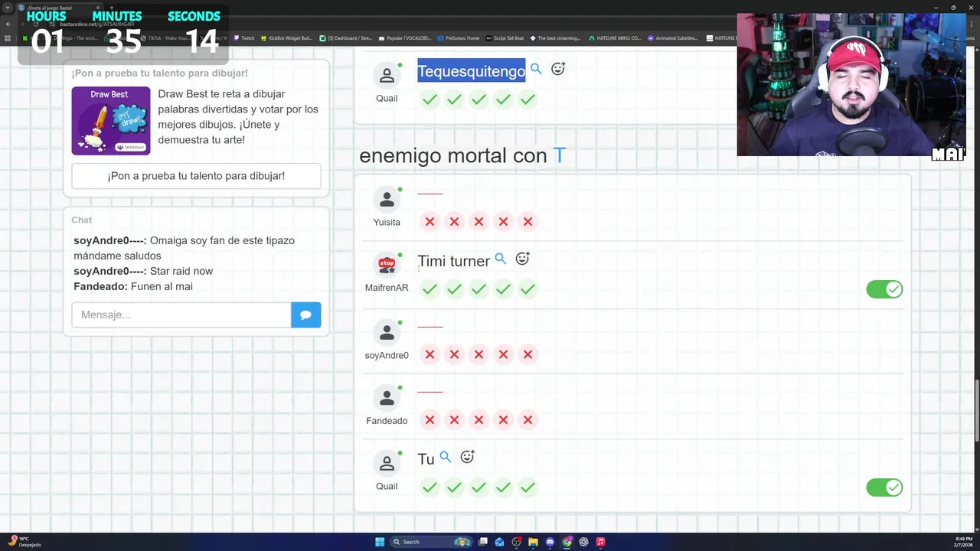Add emoji reaction to Timi turner
This screenshot has width=980, height=551.
pos(522,259)
